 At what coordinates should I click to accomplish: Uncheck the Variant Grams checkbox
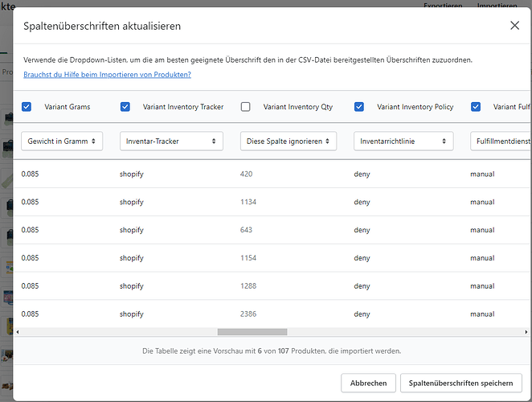pos(27,107)
